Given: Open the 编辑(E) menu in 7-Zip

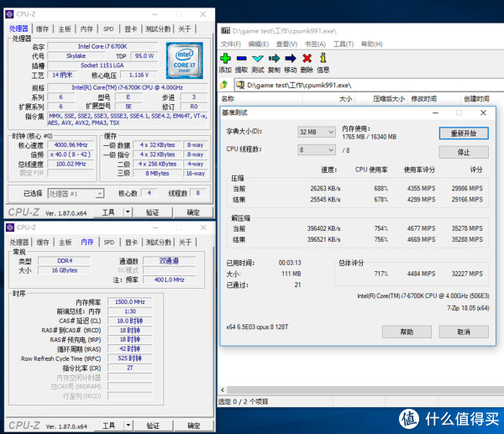Looking at the screenshot, I should [x=259, y=44].
